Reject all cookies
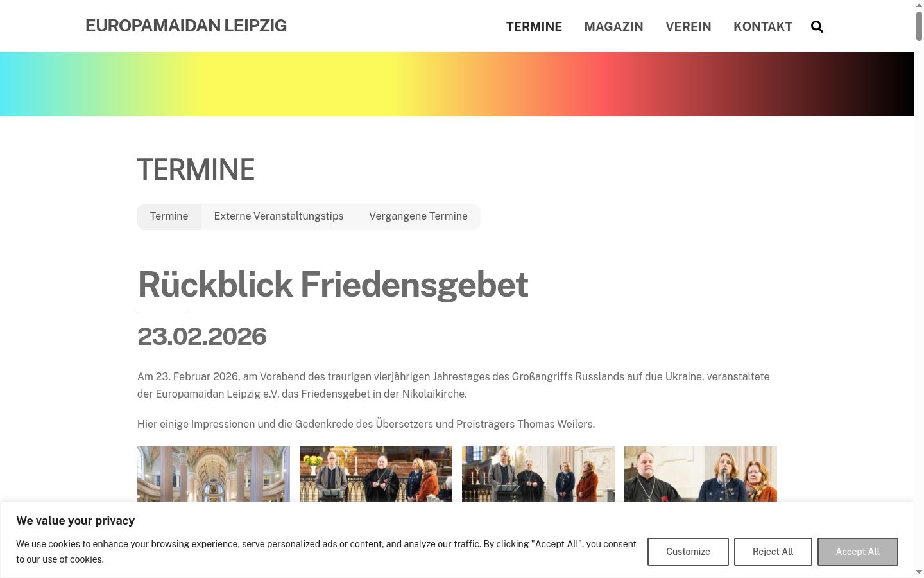The height and width of the screenshot is (578, 924). pos(773,552)
